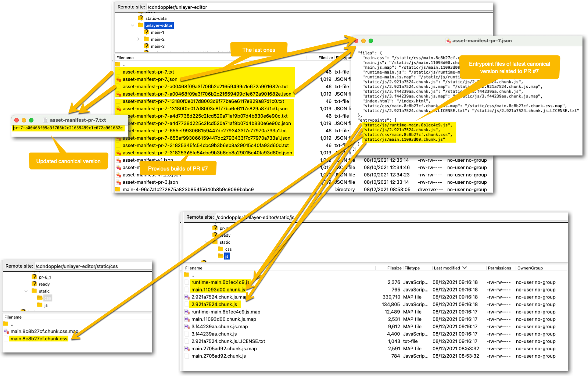588x376 pixels.
Task: Select asset-manifest-pr-7-13180f0e017d8003c8f77ba6e6117e829a87d1c0.txt
Action: [203, 101]
